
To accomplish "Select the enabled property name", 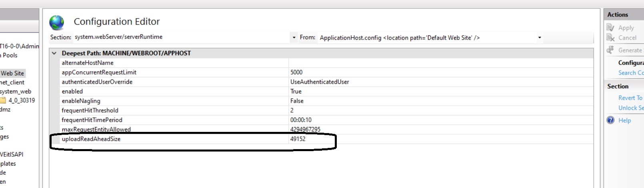I will 72,91.
